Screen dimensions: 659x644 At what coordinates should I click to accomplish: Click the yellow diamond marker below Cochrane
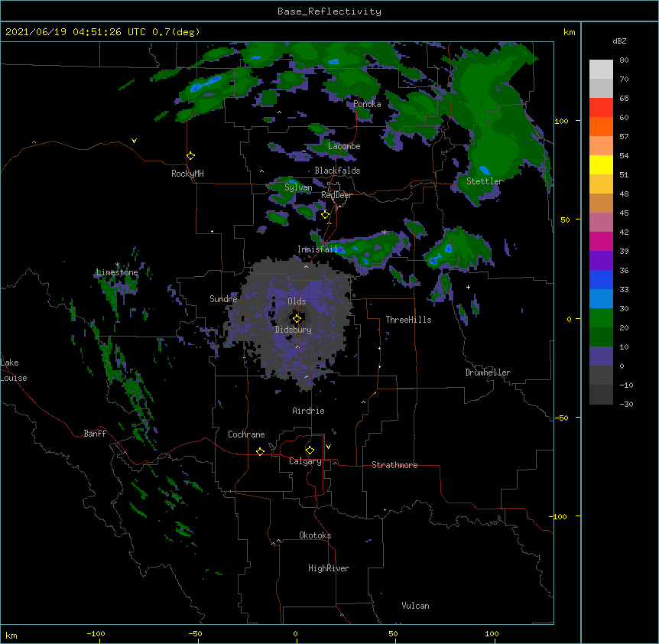[x=260, y=451]
